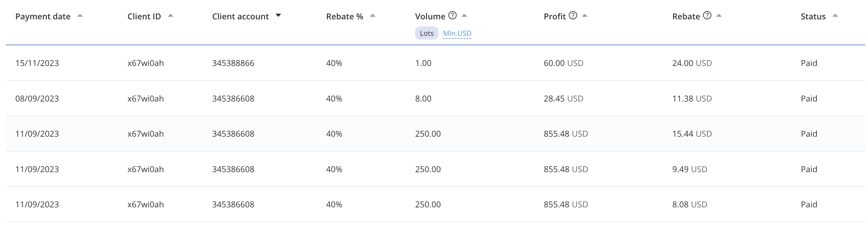Viewport: 868px width, 227px height.
Task: Click client account 345388866 cell
Action: (x=233, y=63)
